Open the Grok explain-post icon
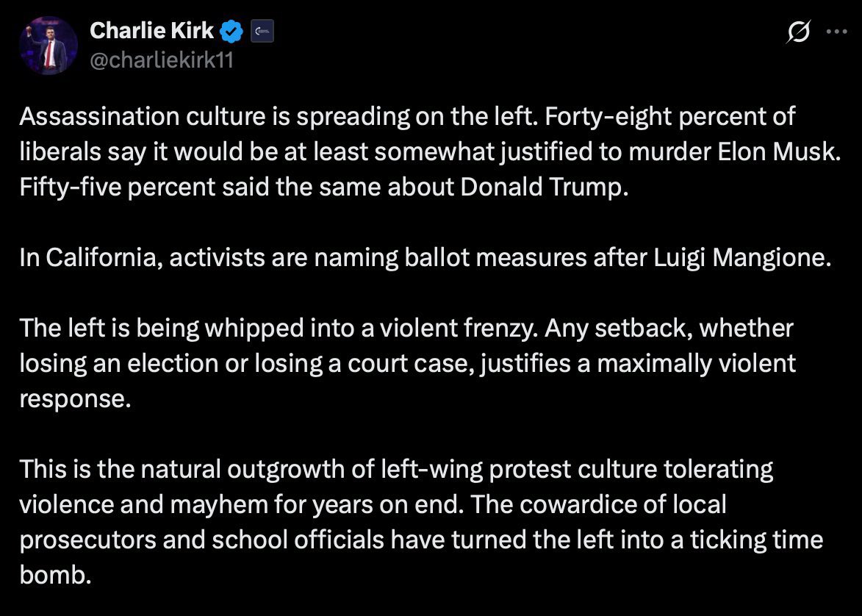The width and height of the screenshot is (862, 616). pyautogui.click(x=797, y=32)
